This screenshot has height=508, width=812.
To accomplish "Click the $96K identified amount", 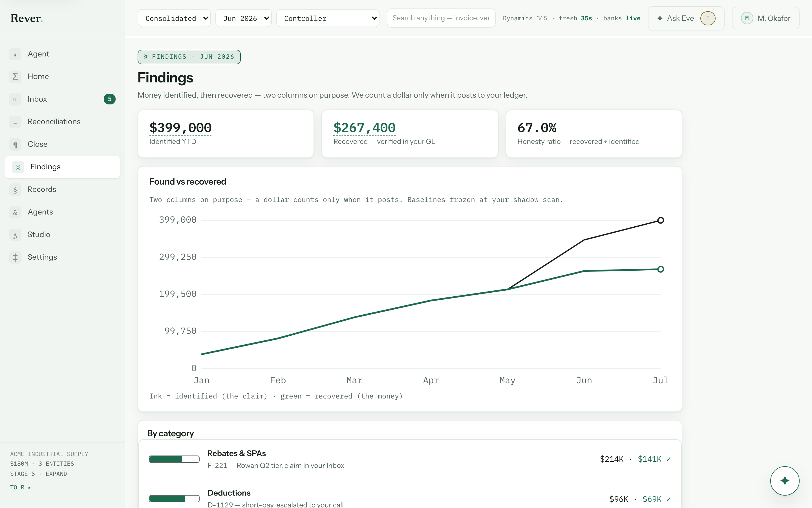I will [619, 499].
